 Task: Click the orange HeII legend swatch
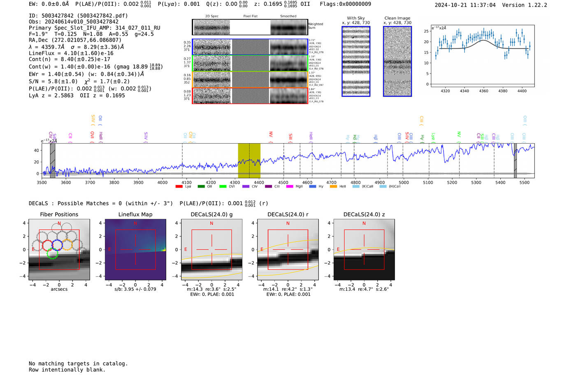333,186
